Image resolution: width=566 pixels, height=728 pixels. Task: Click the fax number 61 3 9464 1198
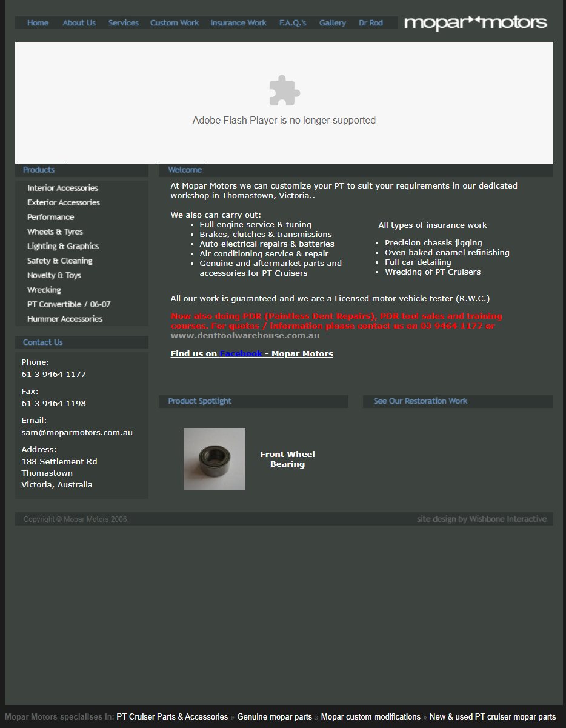tap(53, 403)
